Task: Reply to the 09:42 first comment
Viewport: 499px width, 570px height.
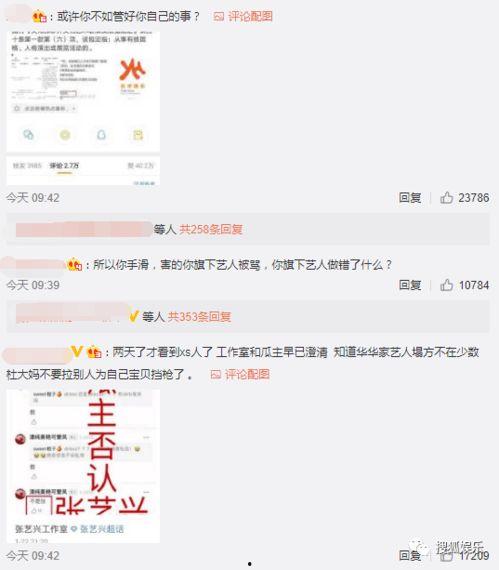Action: pos(410,198)
